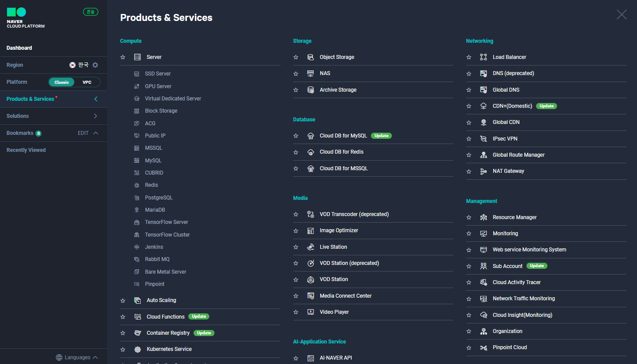Switch platform toggle to VPC
This screenshot has height=364, width=637.
pyautogui.click(x=87, y=82)
